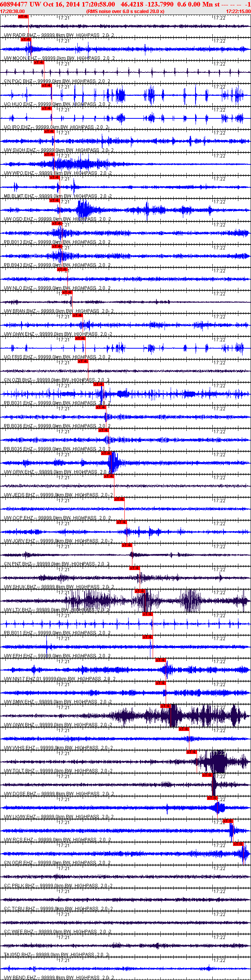Select the pick flag on the UW GPW trace

pos(106,453)
